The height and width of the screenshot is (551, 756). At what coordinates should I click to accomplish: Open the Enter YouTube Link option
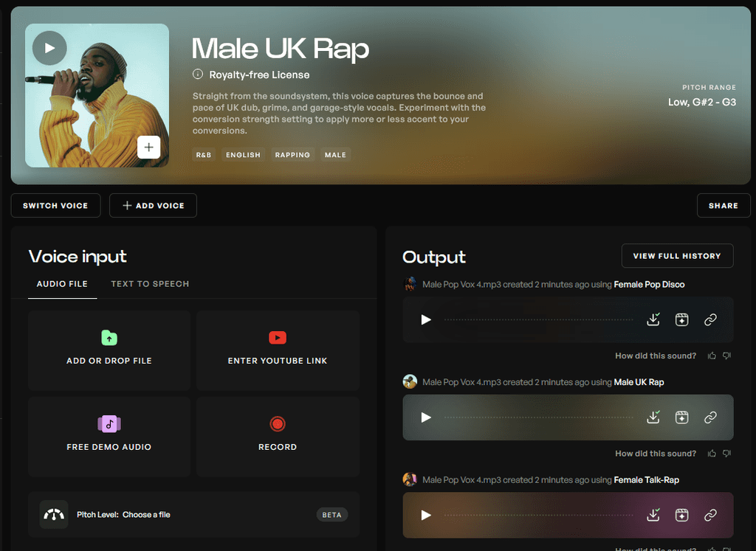point(278,350)
